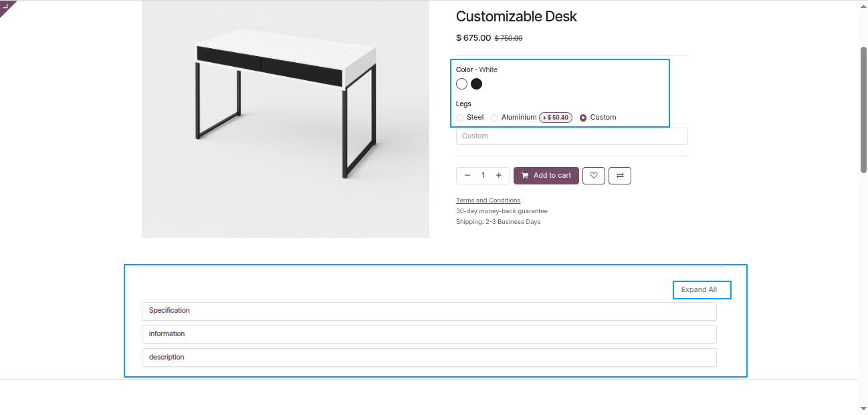This screenshot has height=415, width=868.
Task: Choose the Aluminium legs radio button
Action: tap(495, 118)
